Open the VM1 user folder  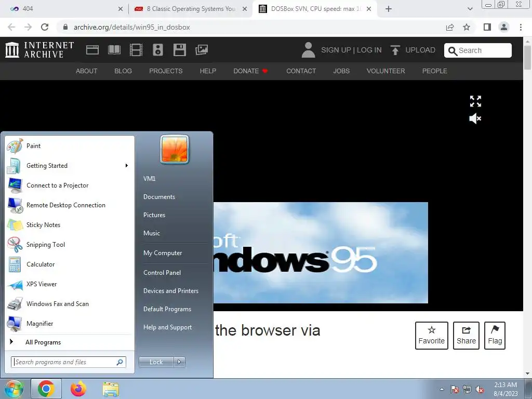(x=149, y=179)
